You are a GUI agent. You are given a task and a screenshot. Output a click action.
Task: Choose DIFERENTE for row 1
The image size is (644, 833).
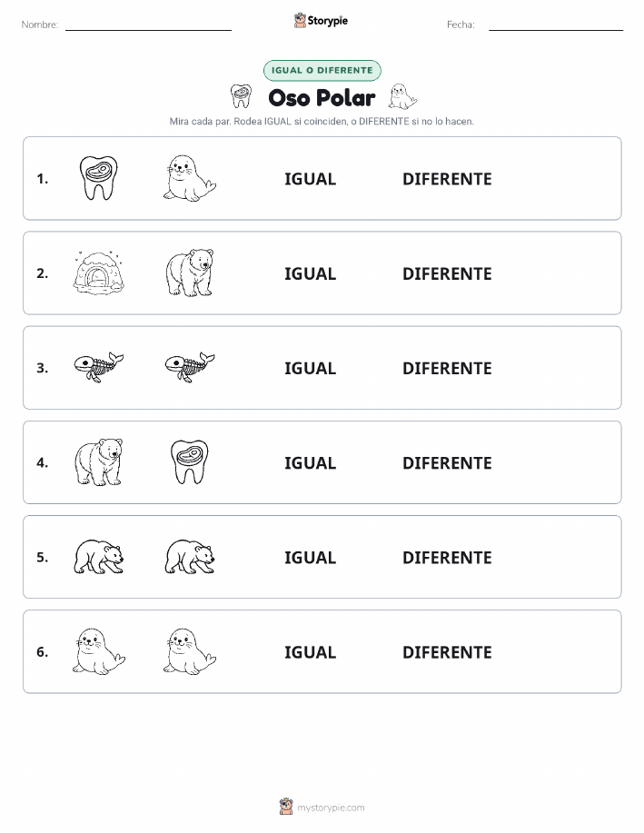pyautogui.click(x=447, y=179)
